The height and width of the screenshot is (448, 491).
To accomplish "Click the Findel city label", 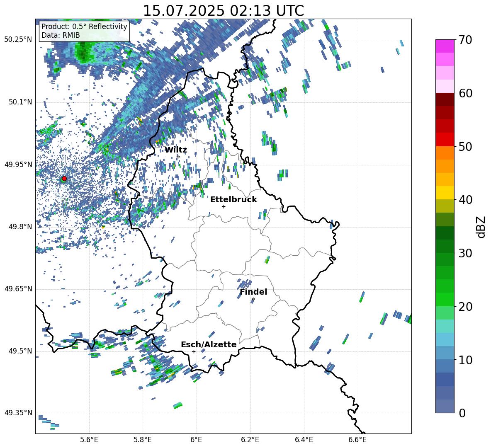I will pos(253,292).
